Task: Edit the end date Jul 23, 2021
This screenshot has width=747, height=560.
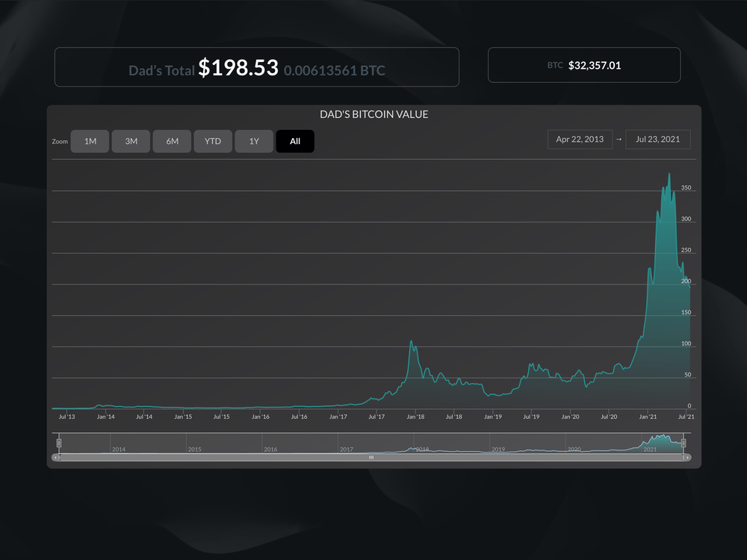Action: tap(658, 140)
